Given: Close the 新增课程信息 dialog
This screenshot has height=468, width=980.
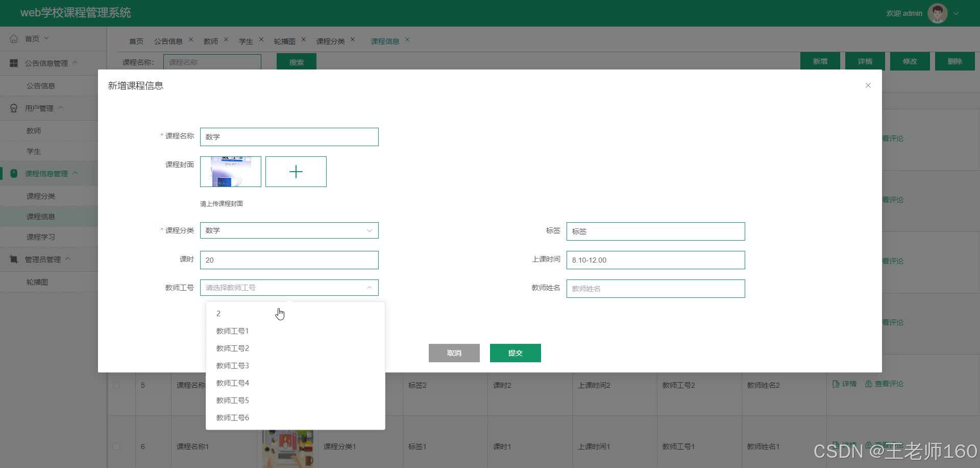Looking at the screenshot, I should pos(868,85).
